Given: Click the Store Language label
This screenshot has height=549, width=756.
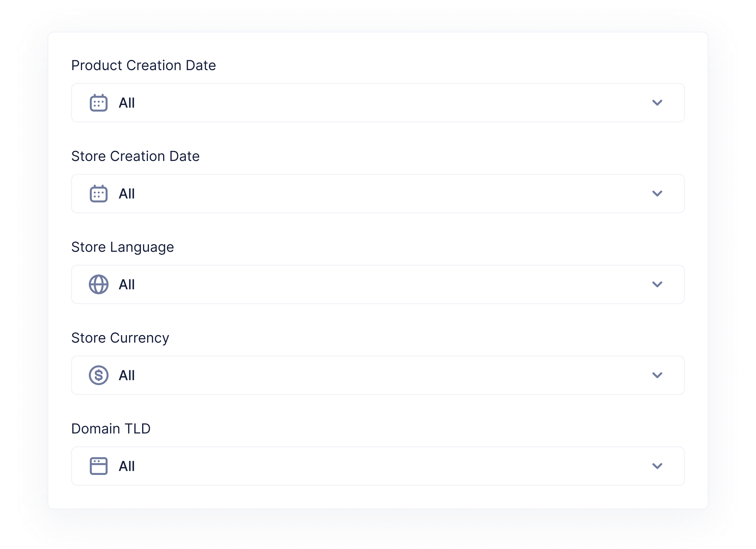Looking at the screenshot, I should tap(122, 247).
